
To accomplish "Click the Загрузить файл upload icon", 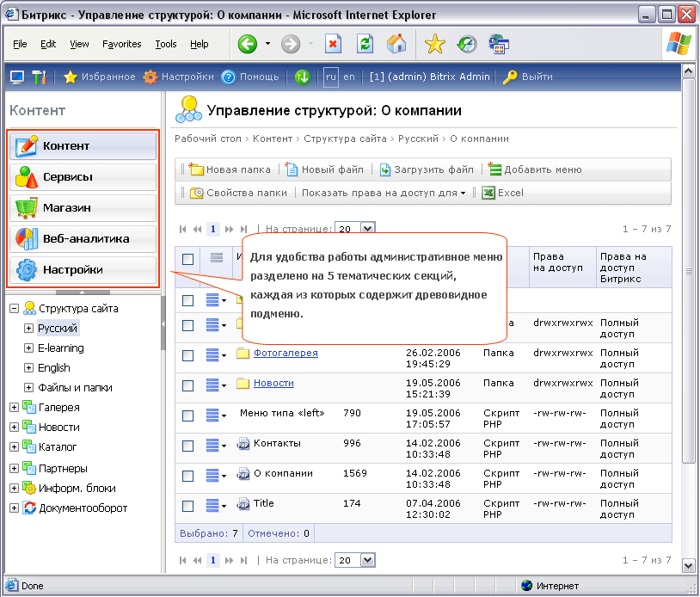I will point(384,169).
